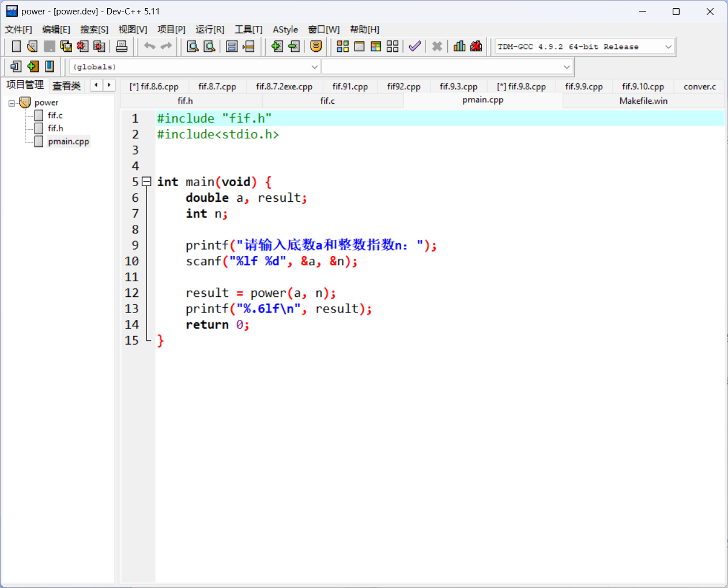Click the Rebuild All icon
This screenshot has height=588, width=728.
[x=393, y=47]
